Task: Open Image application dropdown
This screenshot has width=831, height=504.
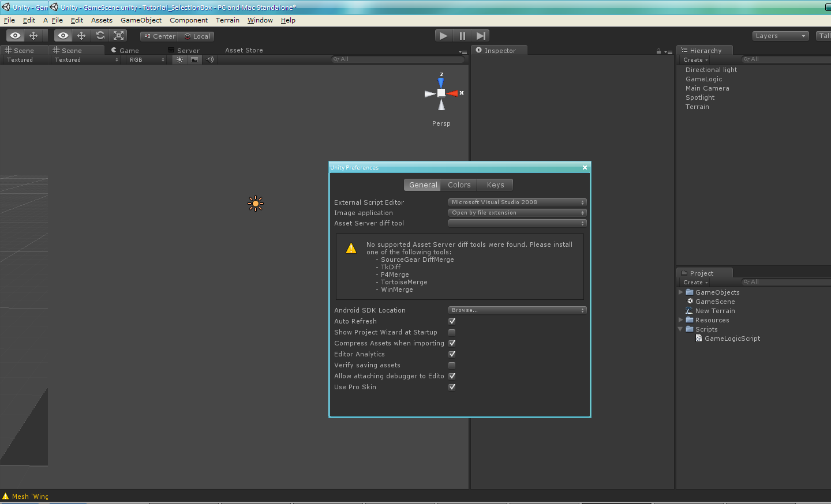Action: (x=517, y=213)
